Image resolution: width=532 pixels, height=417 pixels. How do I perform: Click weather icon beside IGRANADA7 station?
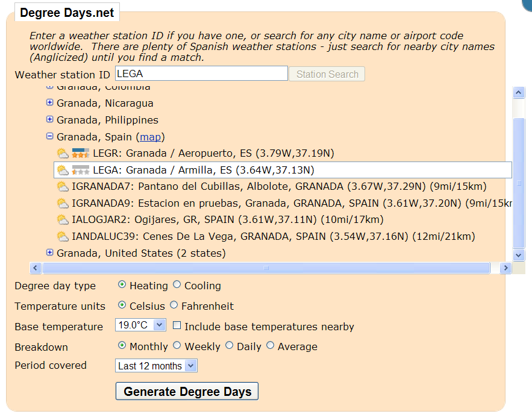click(63, 187)
